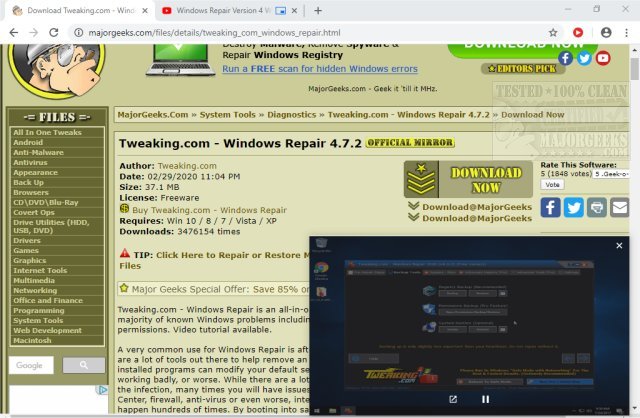
Task: Select the Download Tweaking.com tab
Action: click(80, 11)
